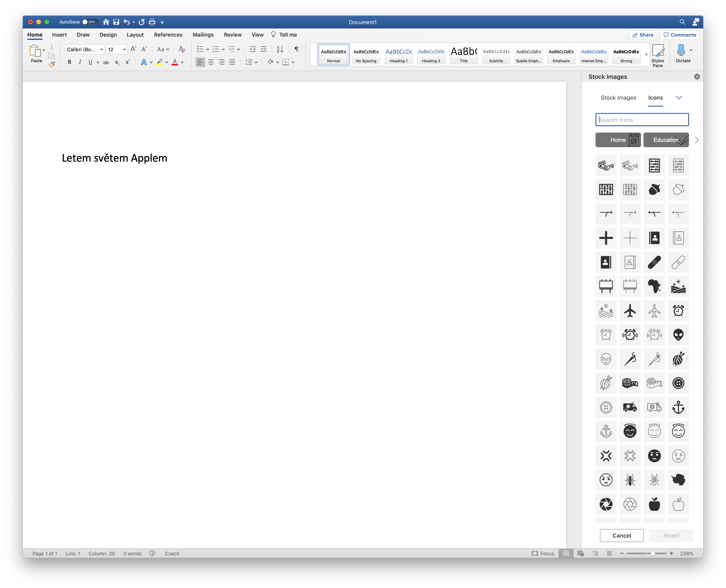Screen dimensions: 726x588
Task: Toggle Bold formatting
Action: tap(70, 62)
